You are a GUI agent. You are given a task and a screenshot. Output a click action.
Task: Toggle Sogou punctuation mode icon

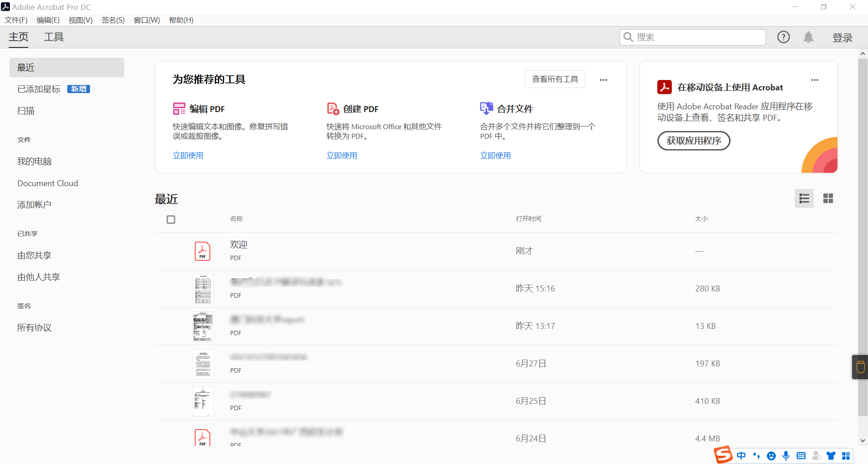click(756, 456)
